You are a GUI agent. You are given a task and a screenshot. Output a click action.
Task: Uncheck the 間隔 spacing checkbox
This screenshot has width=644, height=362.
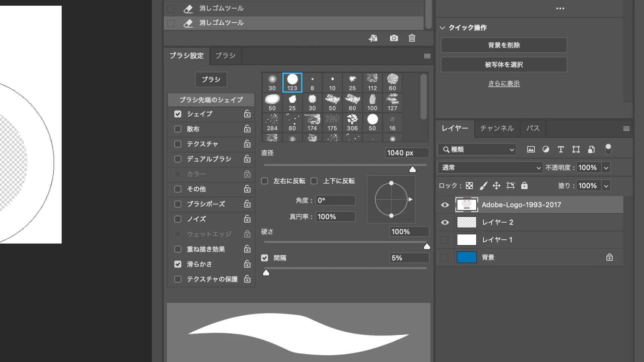(x=265, y=258)
